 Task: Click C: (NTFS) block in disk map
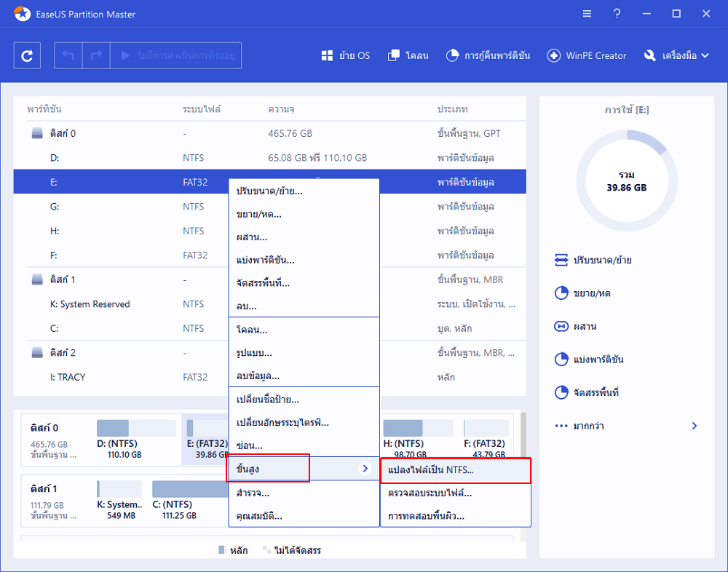coord(190,500)
